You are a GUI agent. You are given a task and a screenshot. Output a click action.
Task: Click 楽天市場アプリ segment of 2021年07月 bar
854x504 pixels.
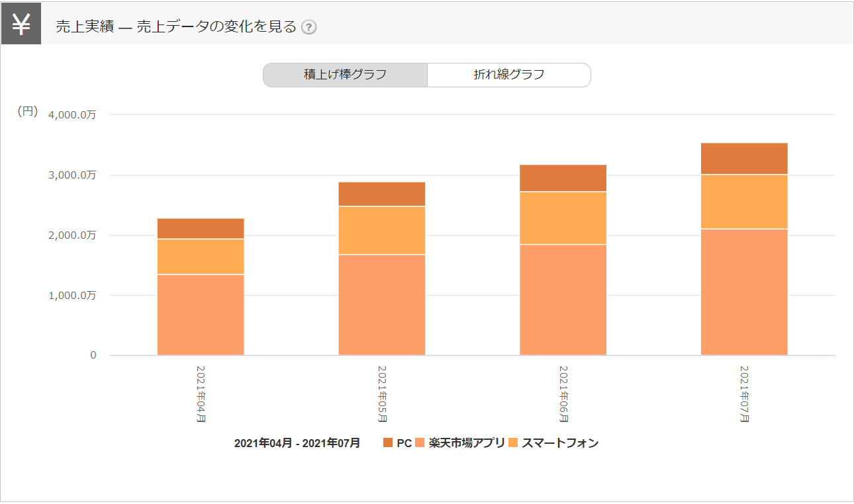coord(744,292)
